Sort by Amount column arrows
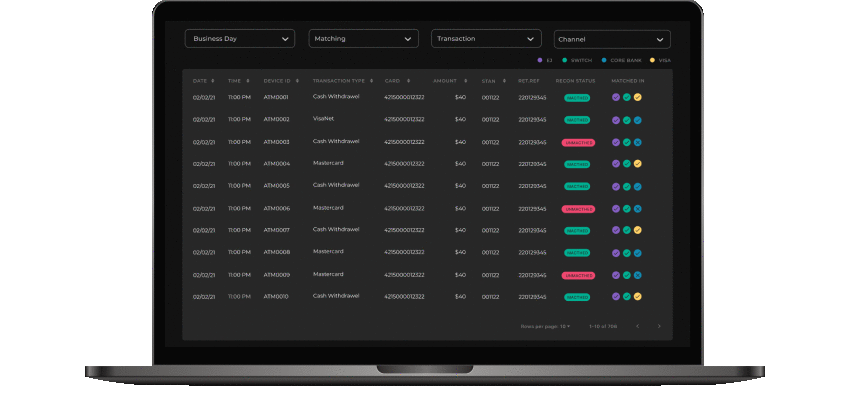Screen dimensions: 850x395 click(x=466, y=81)
